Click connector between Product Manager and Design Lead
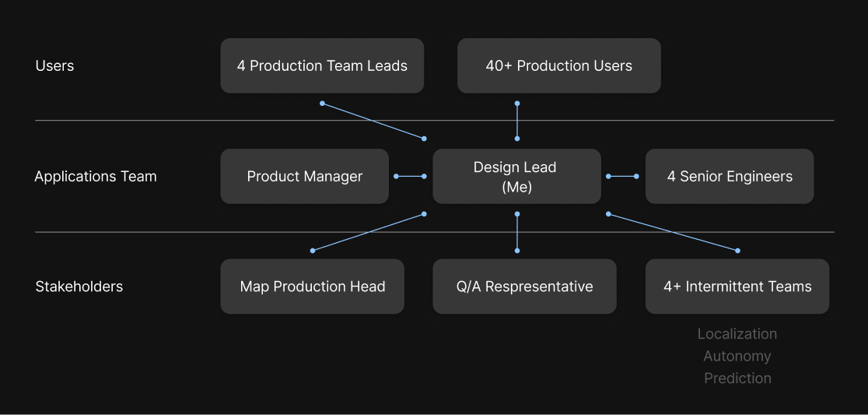The height and width of the screenshot is (415, 868). pos(410,177)
